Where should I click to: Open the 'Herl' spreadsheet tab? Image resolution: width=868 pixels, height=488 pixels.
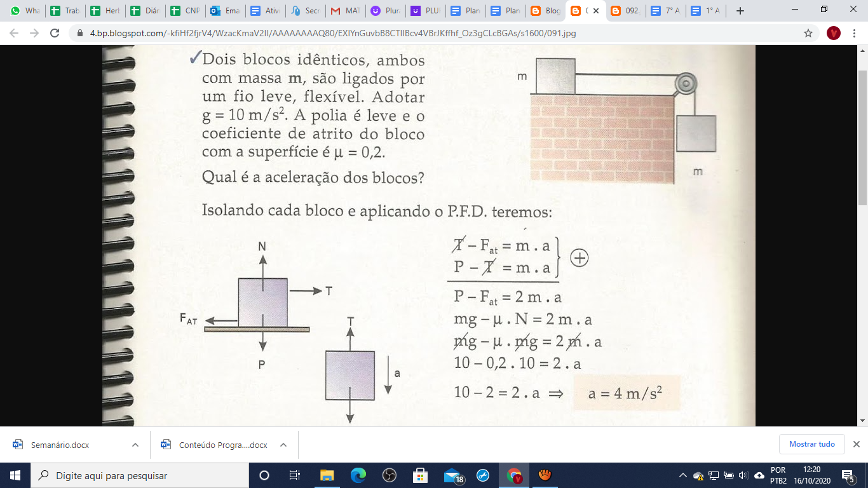[x=104, y=11]
